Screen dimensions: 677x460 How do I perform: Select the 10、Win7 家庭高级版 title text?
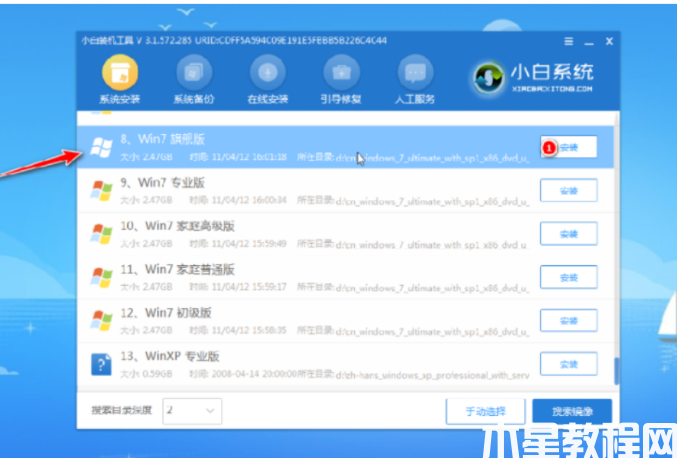(x=177, y=226)
